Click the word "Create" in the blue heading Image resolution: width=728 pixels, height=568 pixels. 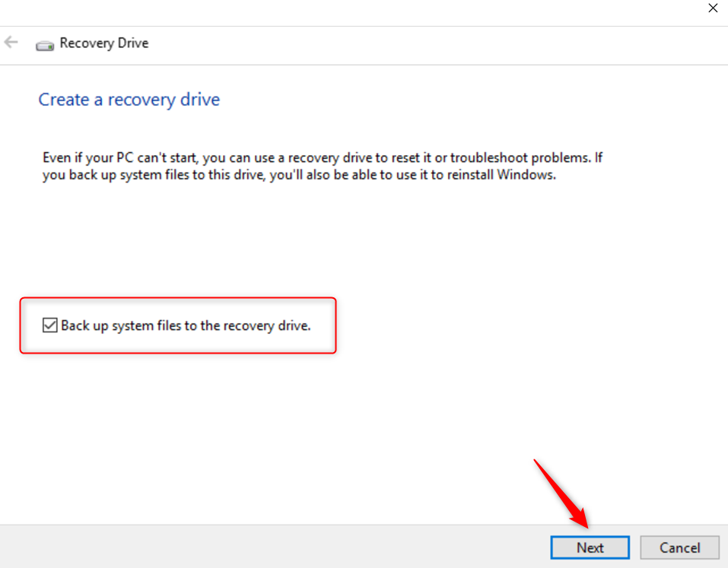pos(64,100)
